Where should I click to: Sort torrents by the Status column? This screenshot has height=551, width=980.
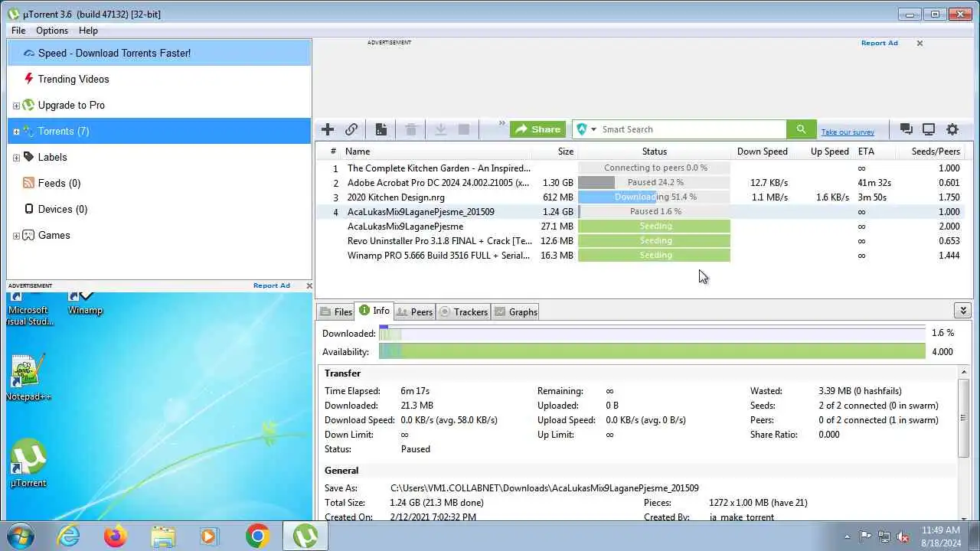pos(655,152)
